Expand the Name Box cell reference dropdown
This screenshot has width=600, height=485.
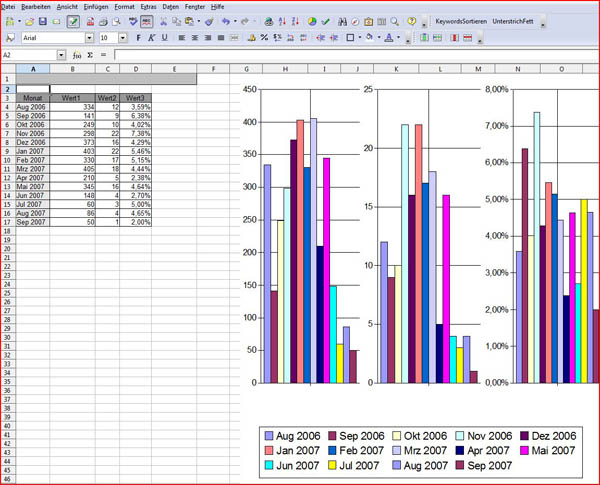(61, 55)
